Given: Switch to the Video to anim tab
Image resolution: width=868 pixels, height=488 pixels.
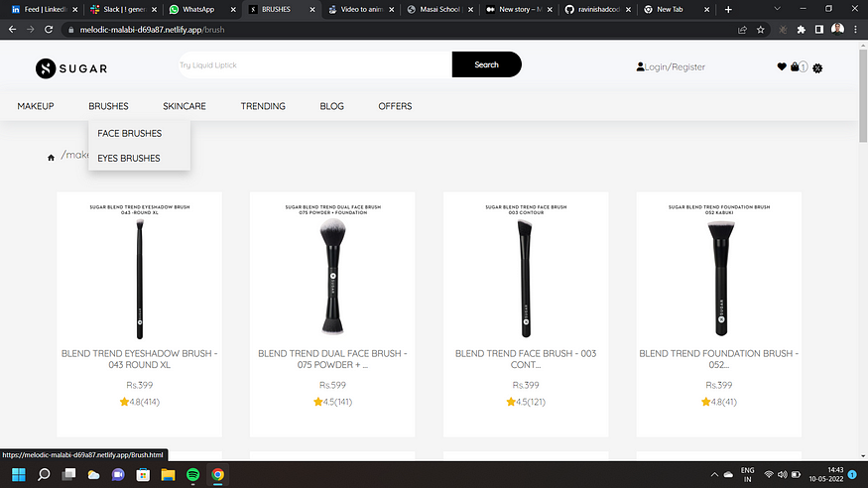Looking at the screenshot, I should point(360,9).
